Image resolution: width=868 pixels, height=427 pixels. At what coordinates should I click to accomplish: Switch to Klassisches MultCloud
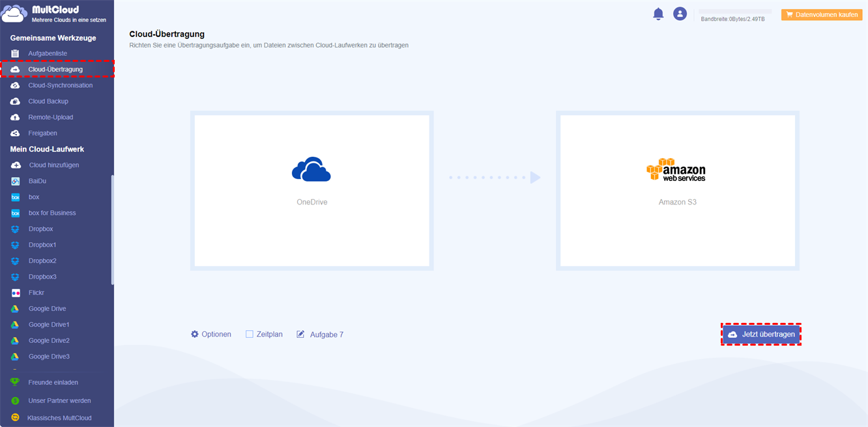(59, 418)
